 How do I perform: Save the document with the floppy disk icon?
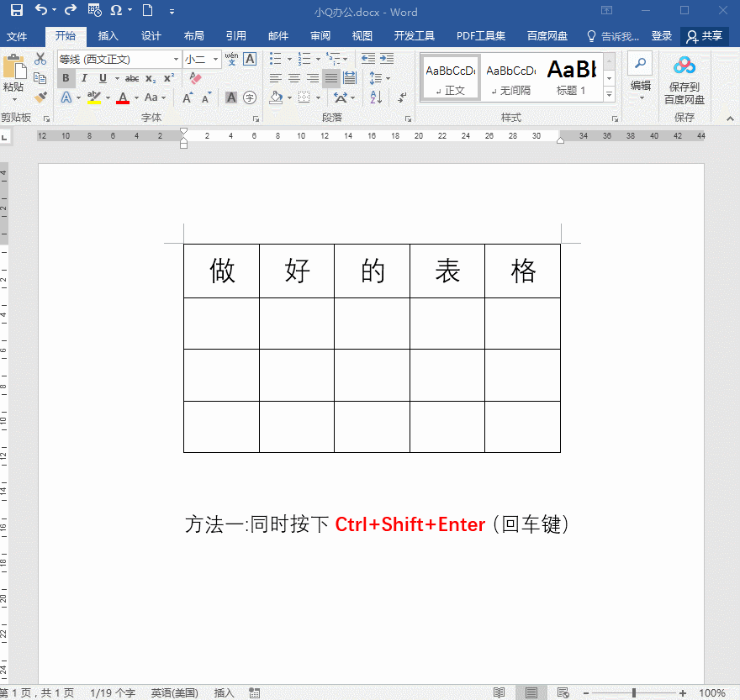click(x=17, y=10)
